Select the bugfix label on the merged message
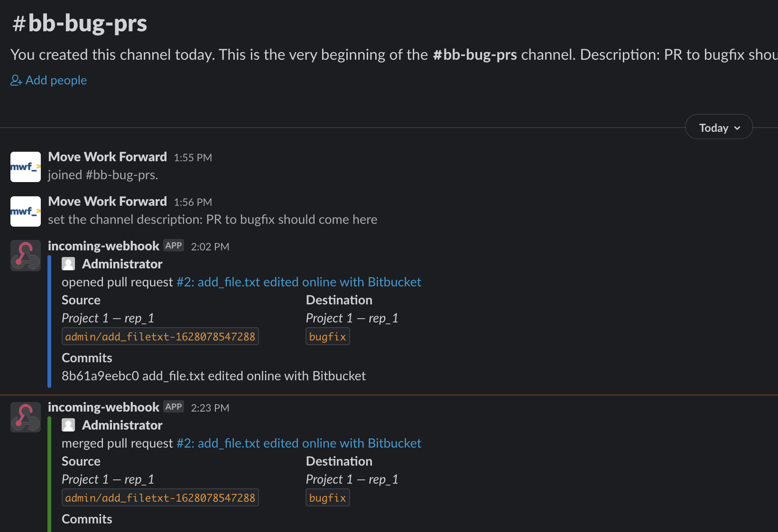 [327, 497]
